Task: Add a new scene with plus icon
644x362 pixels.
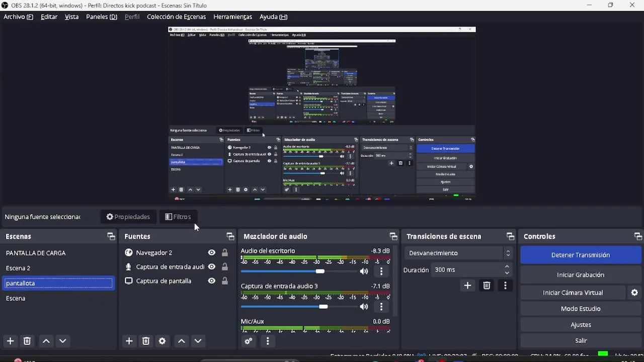Action: click(x=10, y=341)
